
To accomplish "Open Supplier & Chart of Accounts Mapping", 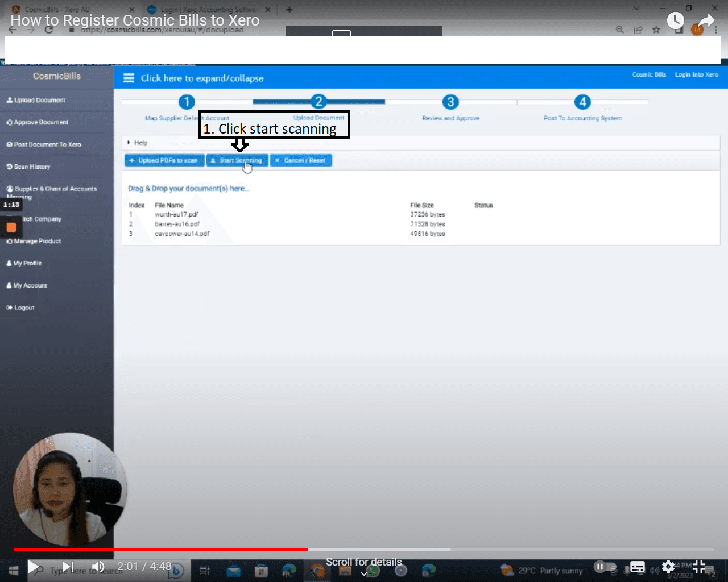I will point(52,192).
